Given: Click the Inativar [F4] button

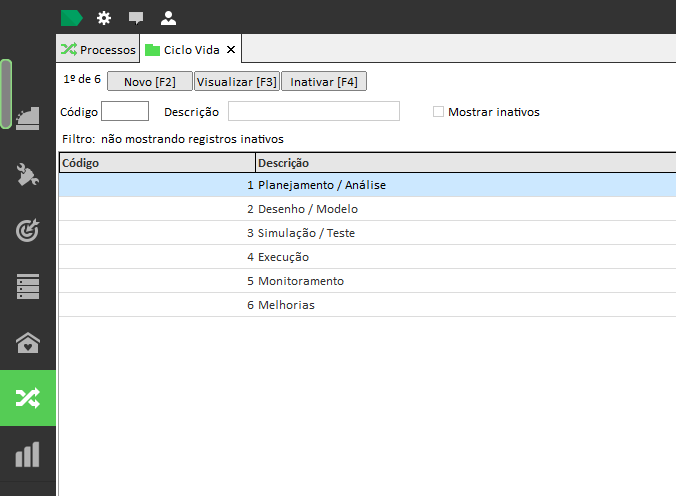Looking at the screenshot, I should tap(324, 81).
